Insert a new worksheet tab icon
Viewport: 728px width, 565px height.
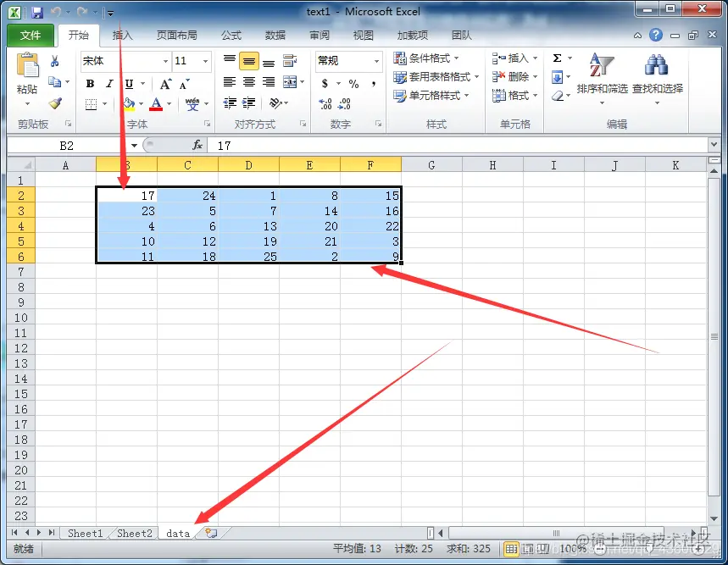211,533
